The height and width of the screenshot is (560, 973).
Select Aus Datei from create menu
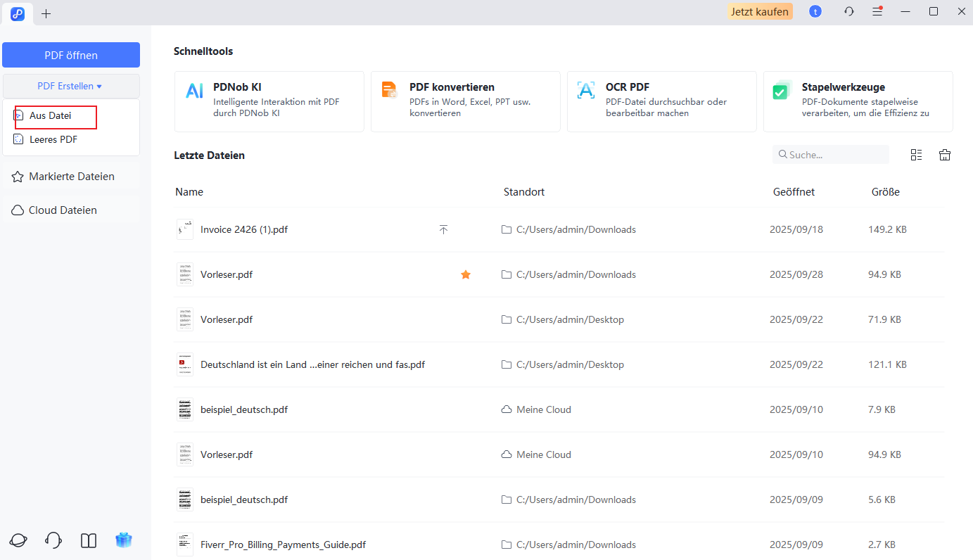(x=51, y=115)
